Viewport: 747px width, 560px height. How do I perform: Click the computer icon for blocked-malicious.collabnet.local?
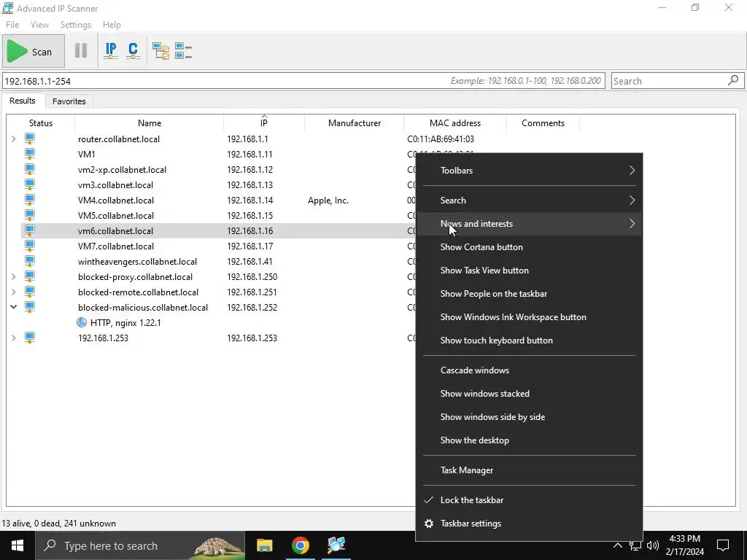pyautogui.click(x=29, y=307)
